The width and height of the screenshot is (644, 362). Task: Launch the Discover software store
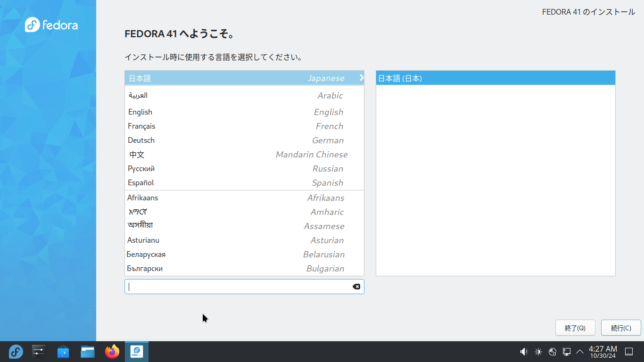tap(63, 352)
